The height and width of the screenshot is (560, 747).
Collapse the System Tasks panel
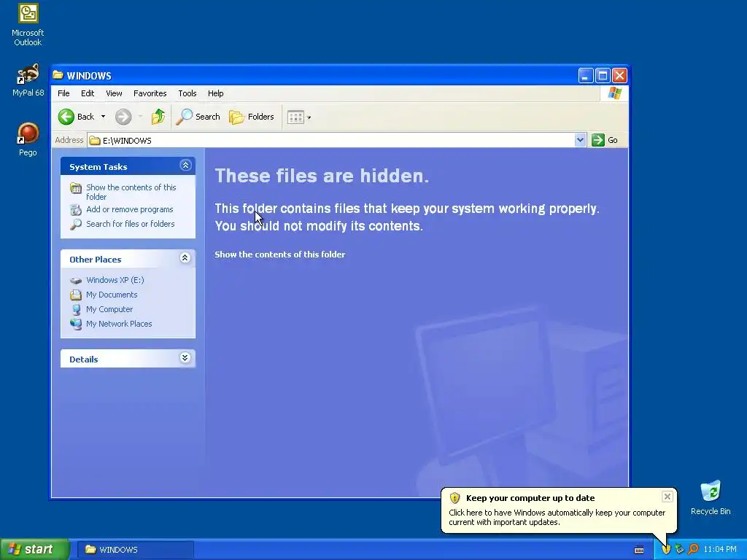(x=185, y=166)
